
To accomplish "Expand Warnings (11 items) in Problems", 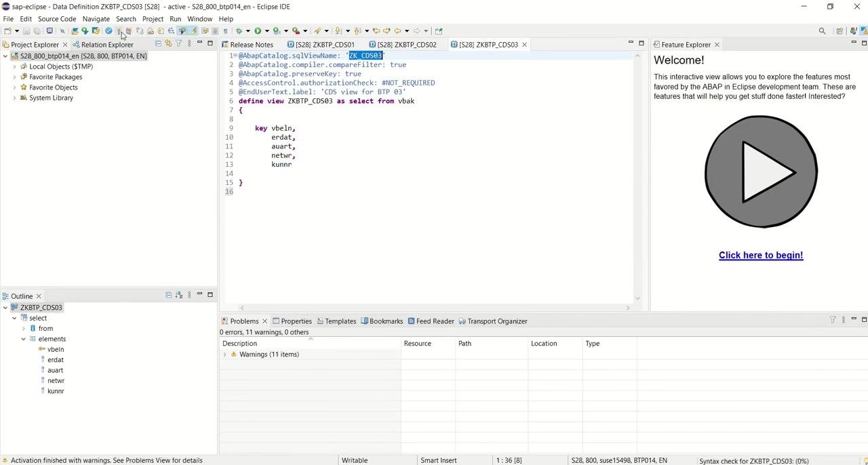I will click(225, 355).
